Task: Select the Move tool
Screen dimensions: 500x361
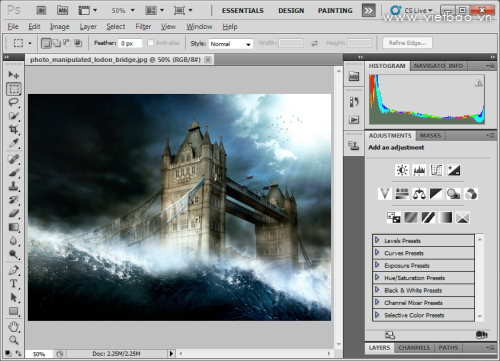Action: pos(13,74)
